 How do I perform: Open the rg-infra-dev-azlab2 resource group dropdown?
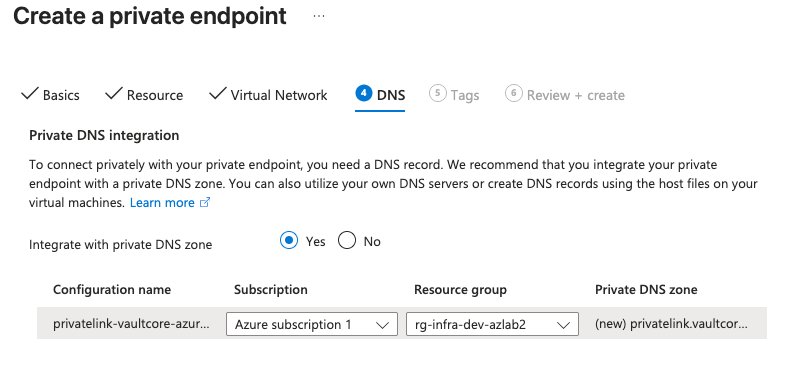[x=492, y=324]
